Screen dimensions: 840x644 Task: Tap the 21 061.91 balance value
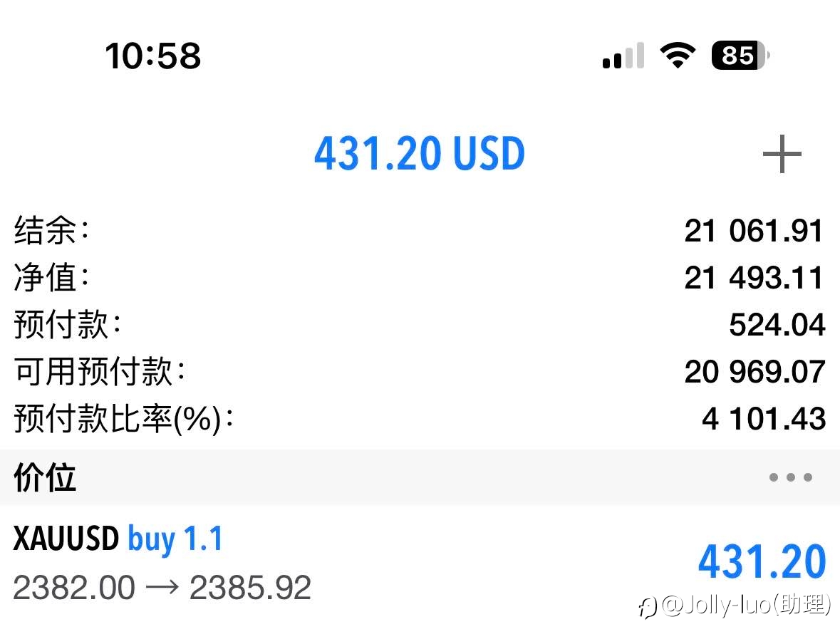tap(754, 231)
